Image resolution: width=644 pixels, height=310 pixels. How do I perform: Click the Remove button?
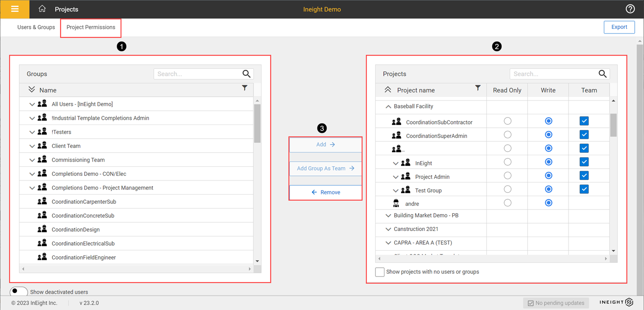[326, 192]
